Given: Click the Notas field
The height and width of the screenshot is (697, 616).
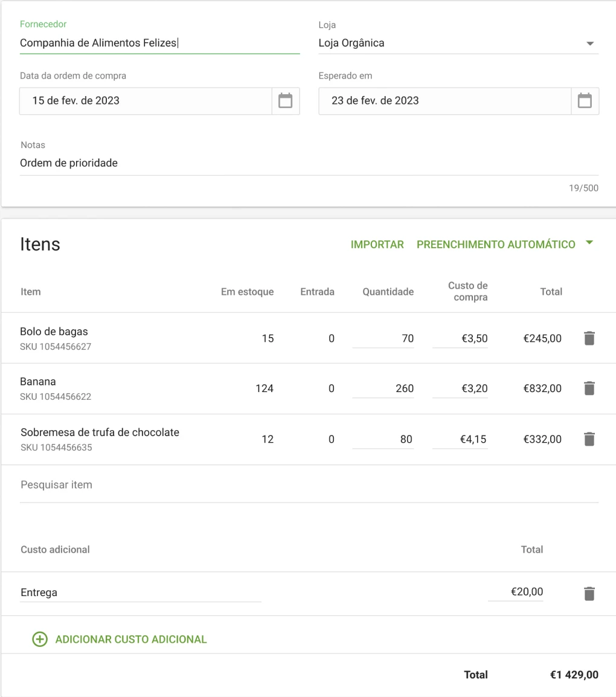Looking at the screenshot, I should click(x=308, y=163).
